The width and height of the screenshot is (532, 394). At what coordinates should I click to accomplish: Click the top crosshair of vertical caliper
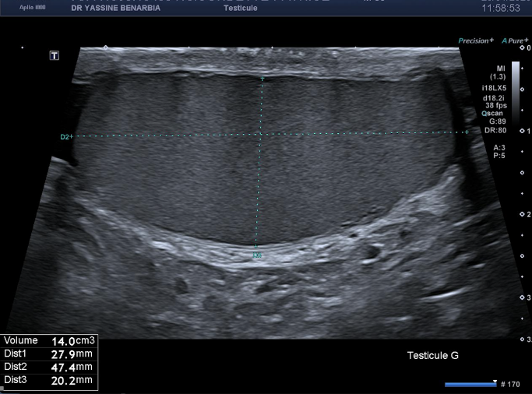pyautogui.click(x=262, y=79)
